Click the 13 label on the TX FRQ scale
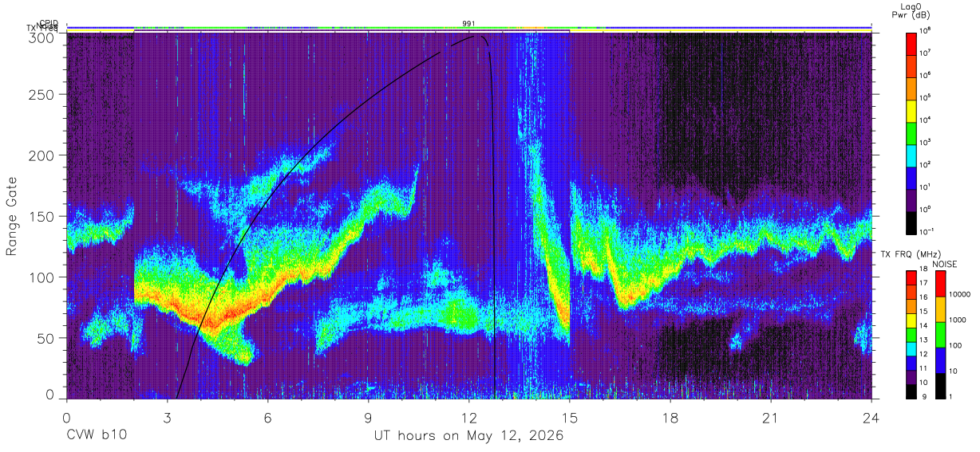The height and width of the screenshot is (452, 980). pyautogui.click(x=923, y=340)
